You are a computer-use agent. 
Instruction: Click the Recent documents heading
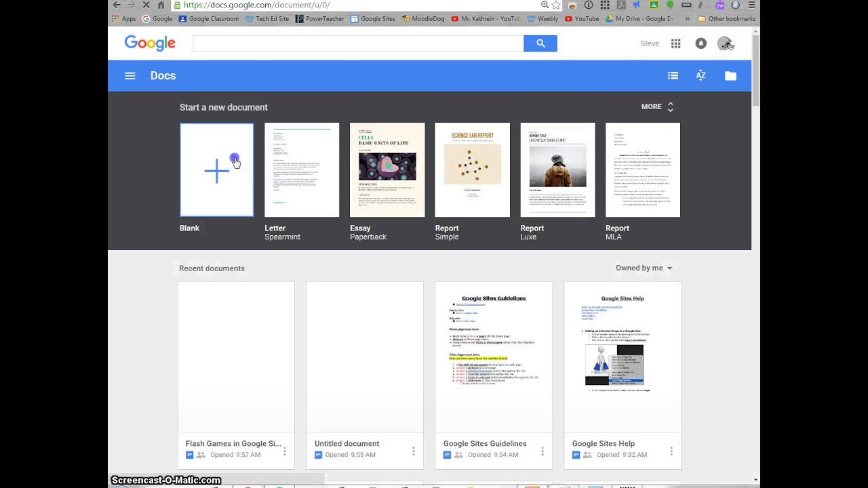(212, 268)
